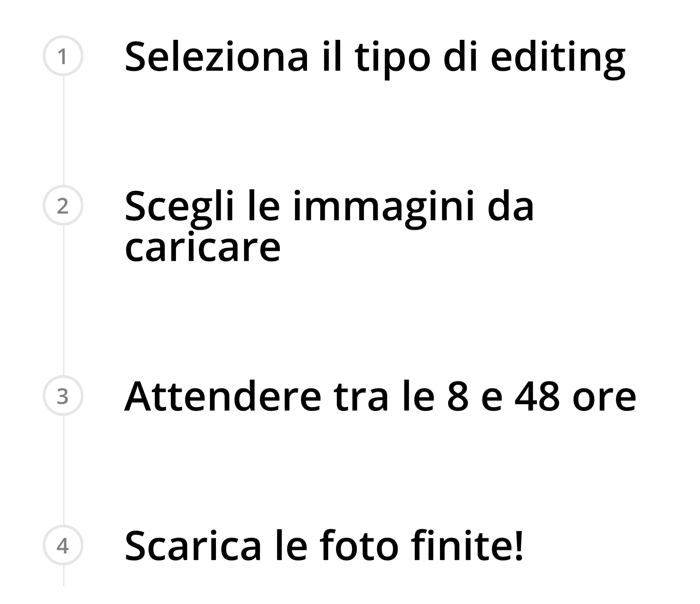Viewport: 700px width, 604px height.
Task: Click the word 'Attendere' in step three
Action: (223, 396)
